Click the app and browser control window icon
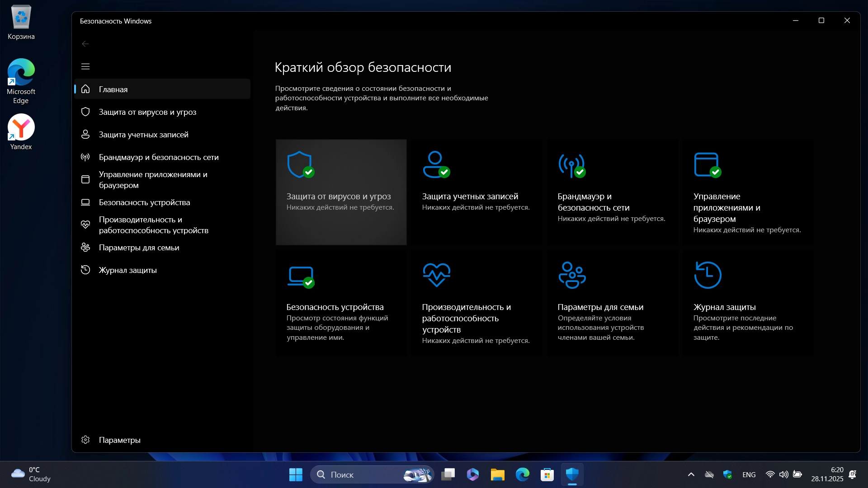The width and height of the screenshot is (868, 488). 707,164
